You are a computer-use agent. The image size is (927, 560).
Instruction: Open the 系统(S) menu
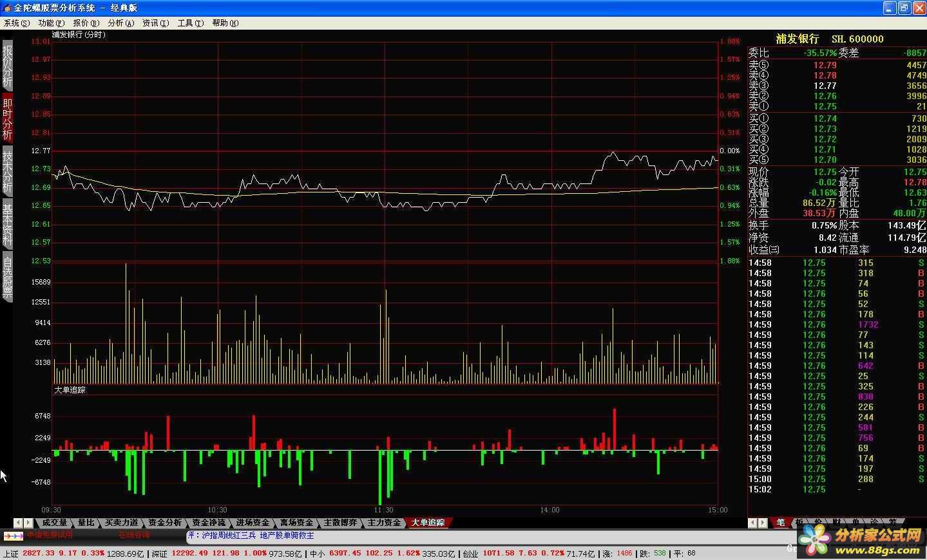(17, 23)
